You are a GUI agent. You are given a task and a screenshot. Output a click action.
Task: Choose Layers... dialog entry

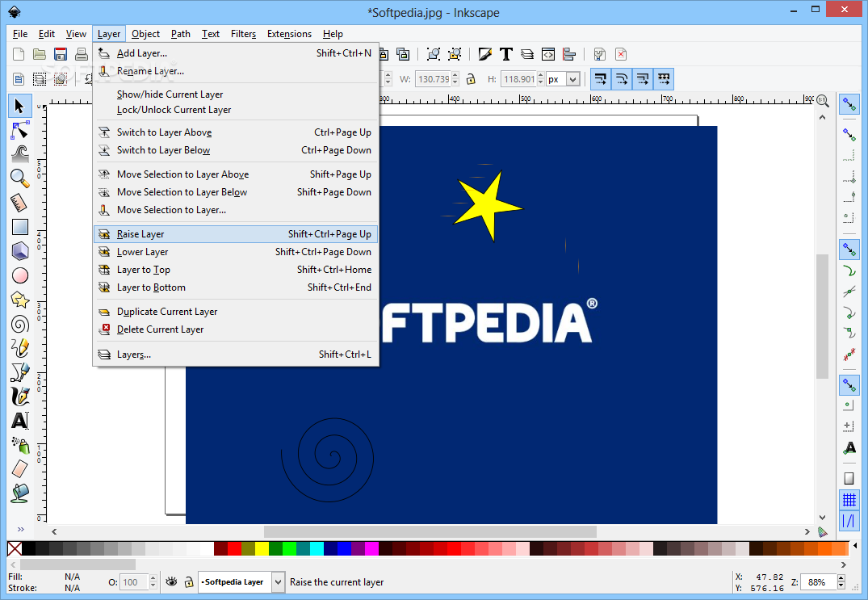236,355
